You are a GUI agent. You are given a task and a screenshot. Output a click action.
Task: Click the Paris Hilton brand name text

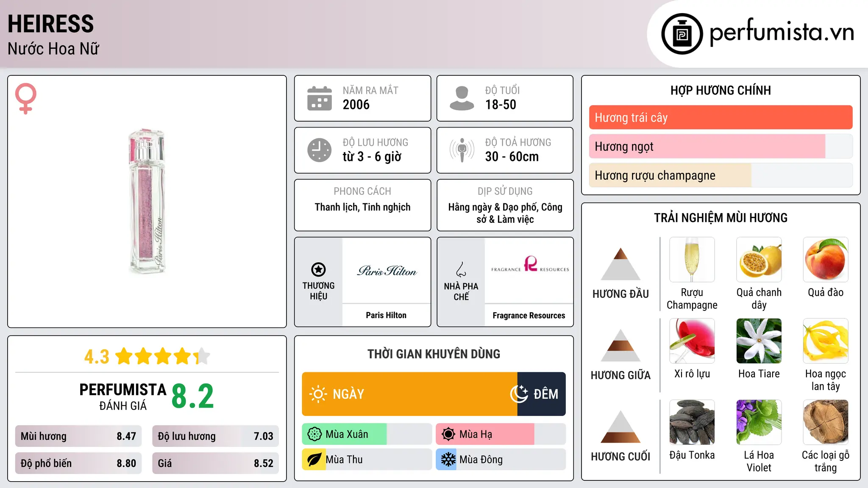[x=386, y=315]
